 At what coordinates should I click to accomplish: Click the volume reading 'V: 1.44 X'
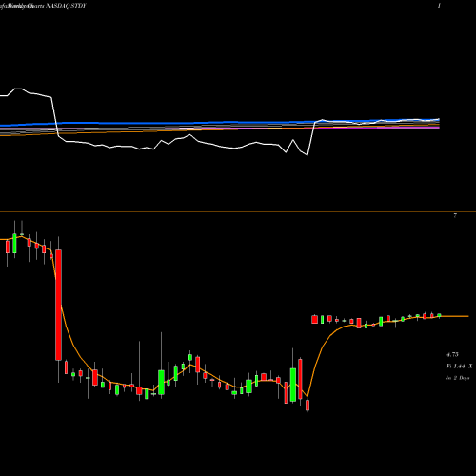tap(460, 367)
